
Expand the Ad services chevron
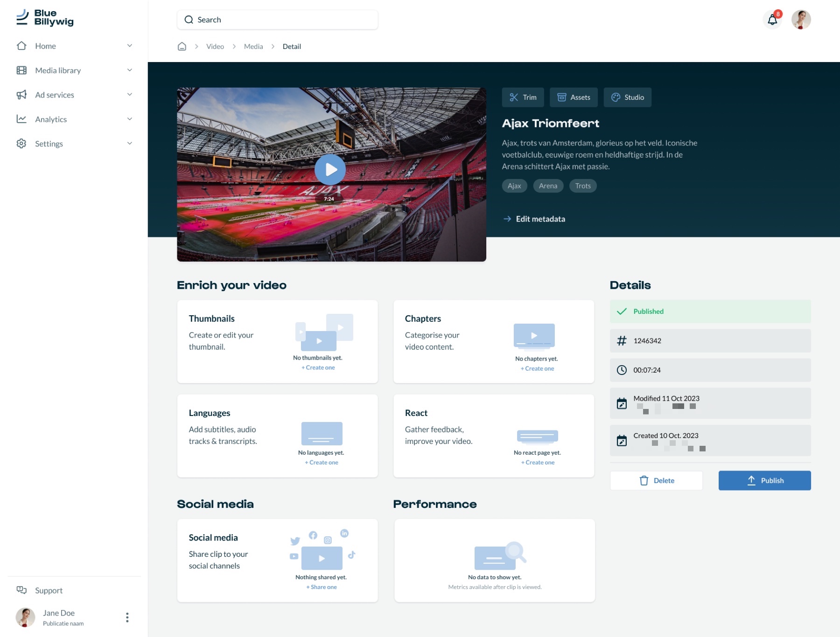[130, 94]
